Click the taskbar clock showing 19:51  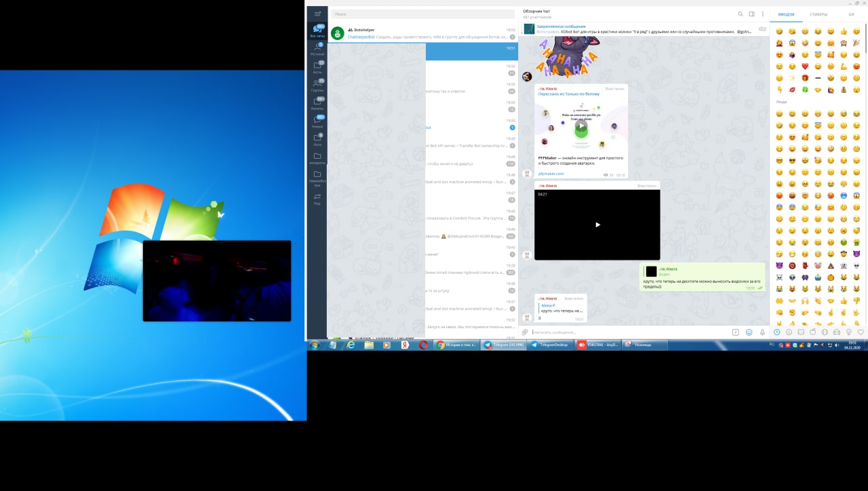point(852,345)
